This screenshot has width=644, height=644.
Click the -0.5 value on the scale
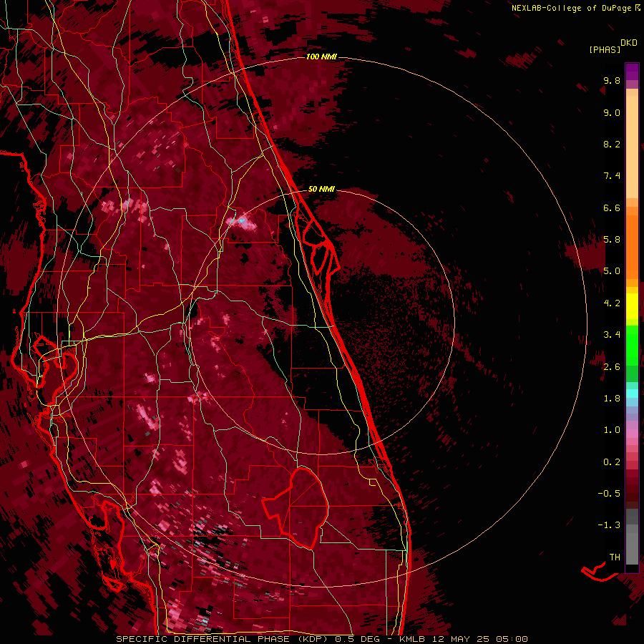tap(609, 494)
